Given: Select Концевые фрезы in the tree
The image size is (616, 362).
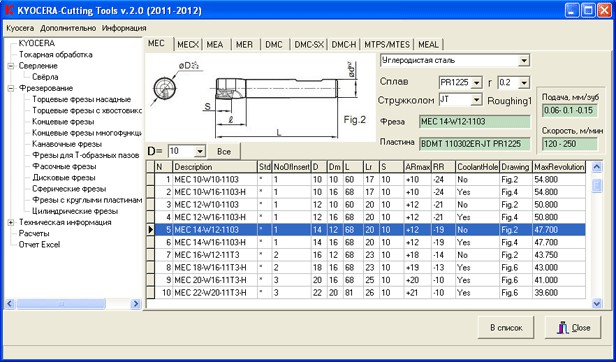Looking at the screenshot, I should [63, 122].
